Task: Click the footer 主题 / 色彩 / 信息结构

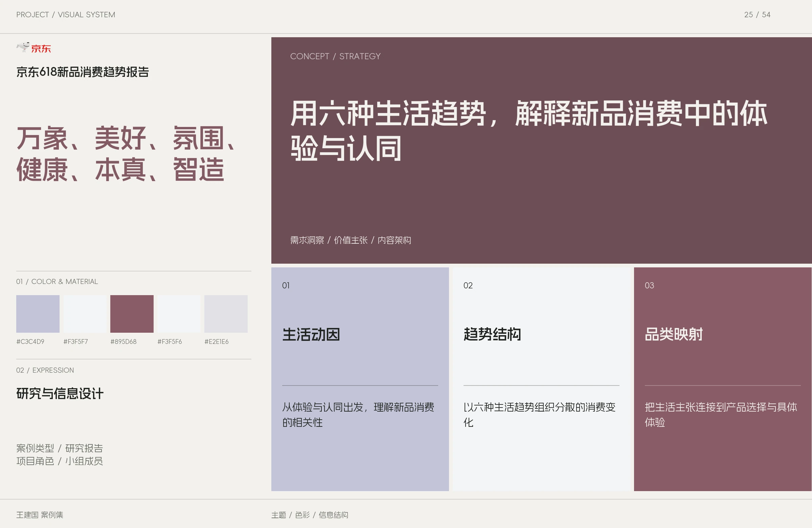Action: pyautogui.click(x=310, y=515)
